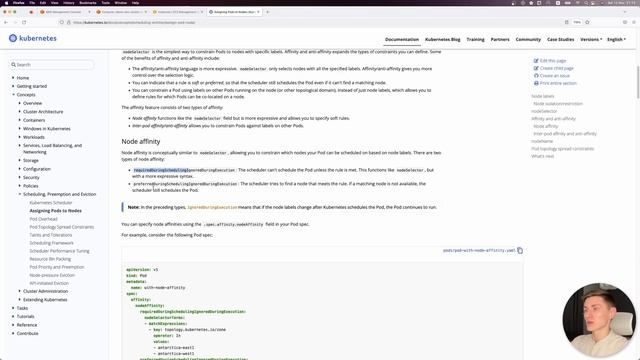Open Taints and Tolerations link
Image resolution: width=640 pixels, height=360 pixels.
(x=51, y=235)
